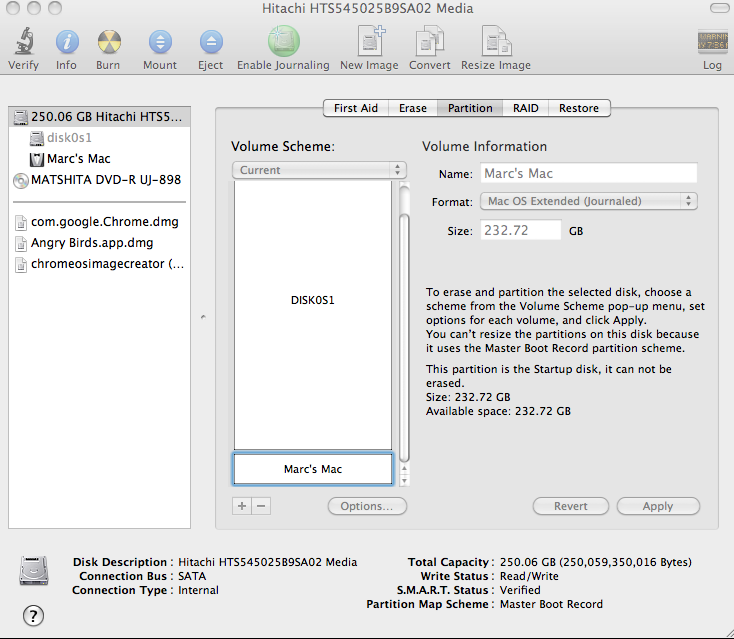Viewport: 734px width, 639px height.
Task: Click the Mount toolbar icon
Action: click(161, 42)
